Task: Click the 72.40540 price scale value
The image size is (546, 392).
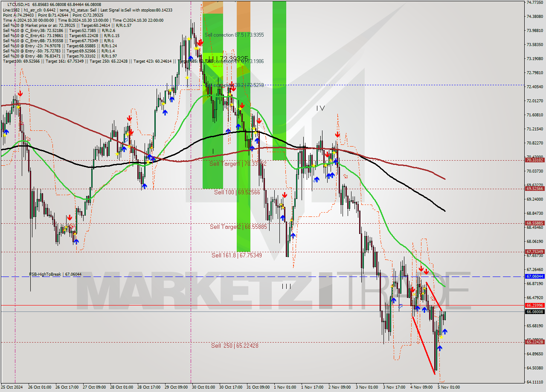Action: point(534,86)
